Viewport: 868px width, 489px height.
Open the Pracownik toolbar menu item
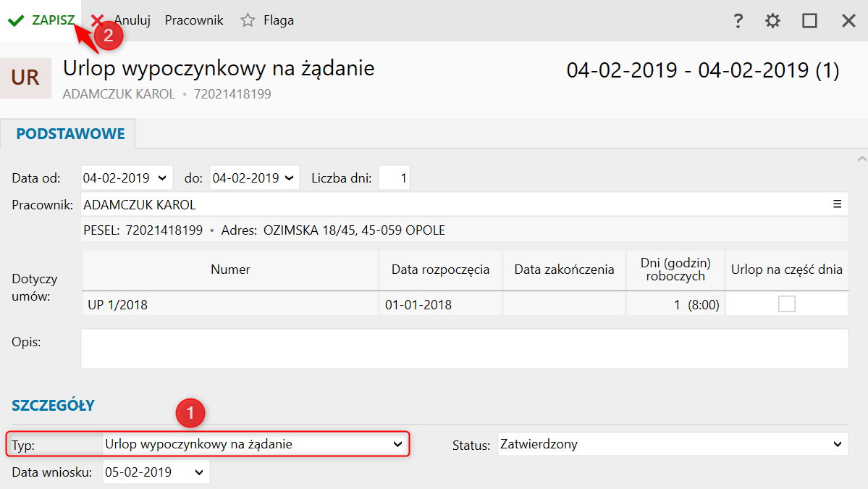click(194, 20)
